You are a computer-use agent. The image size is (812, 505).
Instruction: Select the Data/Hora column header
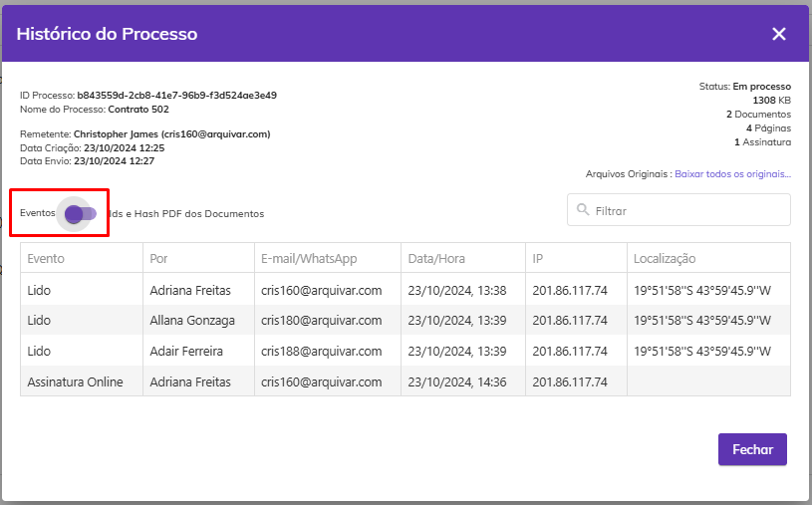tap(463, 258)
